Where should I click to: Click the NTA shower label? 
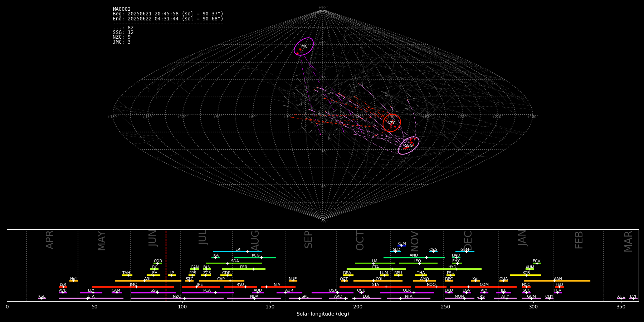pos(409,297)
